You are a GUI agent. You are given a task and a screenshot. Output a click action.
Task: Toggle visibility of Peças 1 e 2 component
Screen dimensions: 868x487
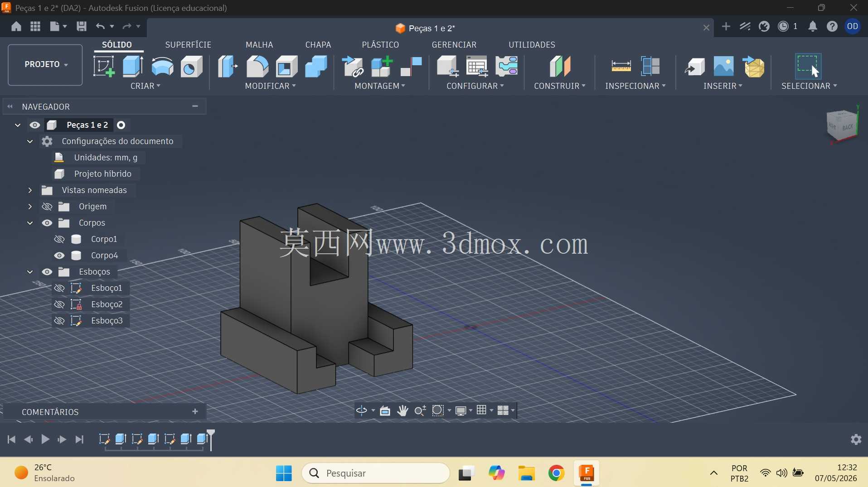coord(35,125)
